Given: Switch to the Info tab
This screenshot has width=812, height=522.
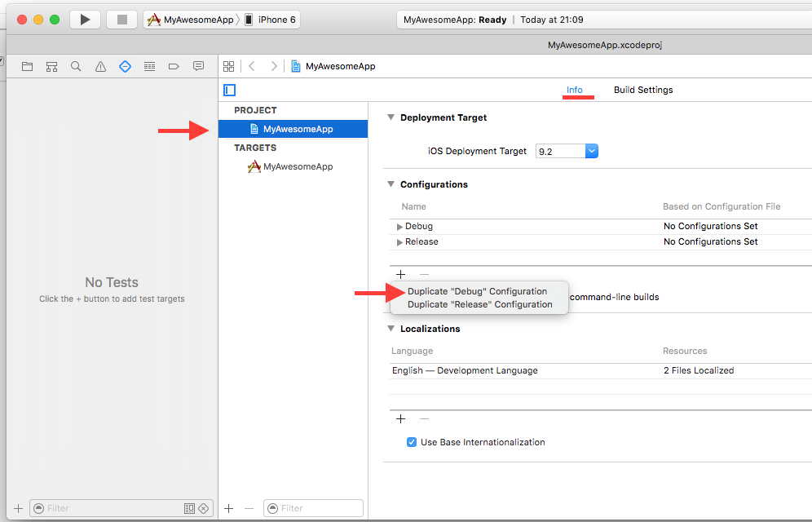Looking at the screenshot, I should 574,90.
